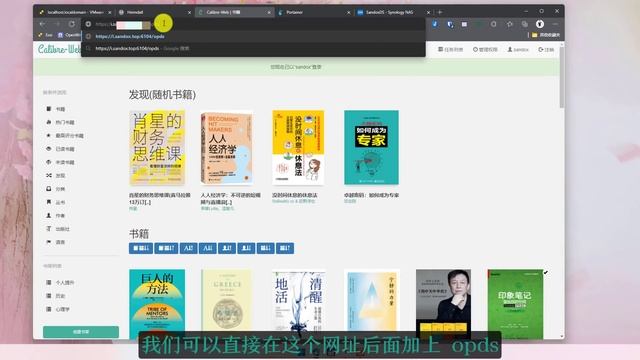The width and height of the screenshot is (640, 360).
Task: Click the logout link in navbar
Action: [x=546, y=49]
